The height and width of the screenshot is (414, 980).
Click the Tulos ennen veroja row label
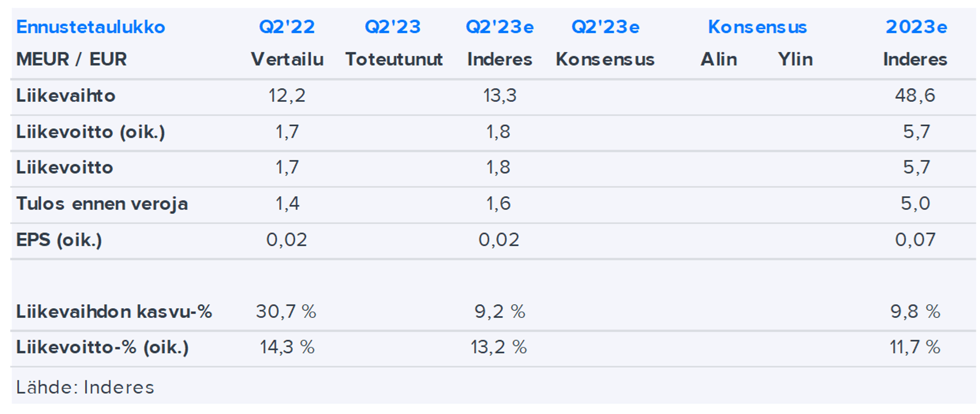point(102,204)
